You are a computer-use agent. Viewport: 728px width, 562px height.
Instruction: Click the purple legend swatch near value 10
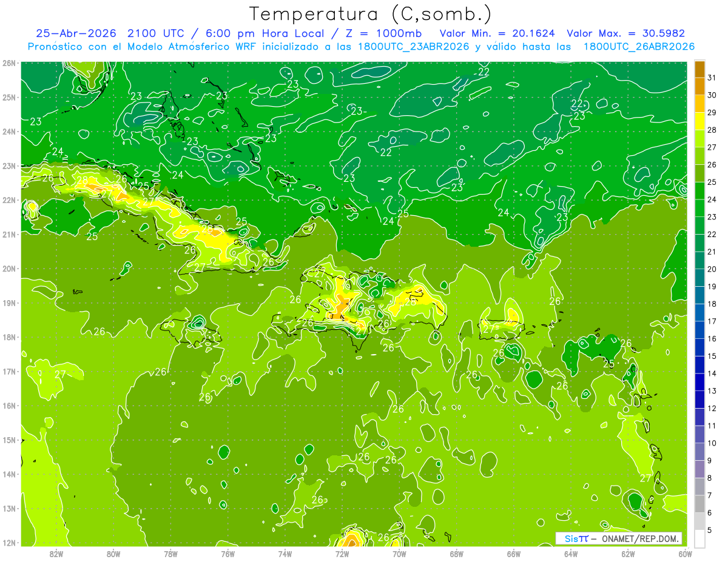tap(699, 452)
